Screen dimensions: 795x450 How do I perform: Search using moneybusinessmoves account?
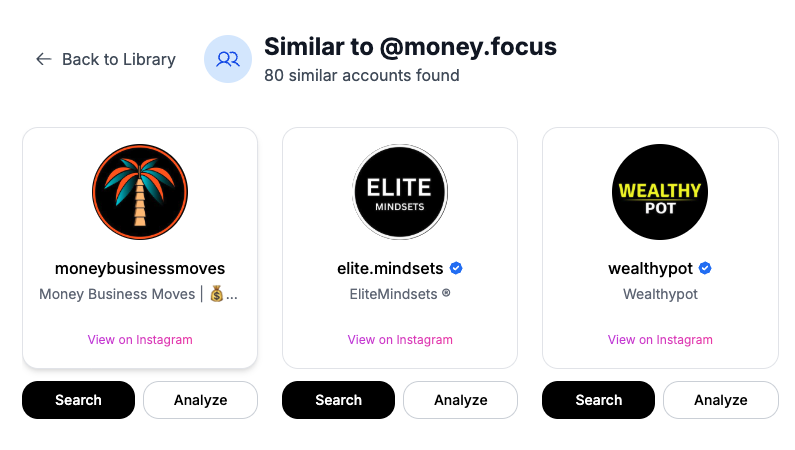click(78, 400)
